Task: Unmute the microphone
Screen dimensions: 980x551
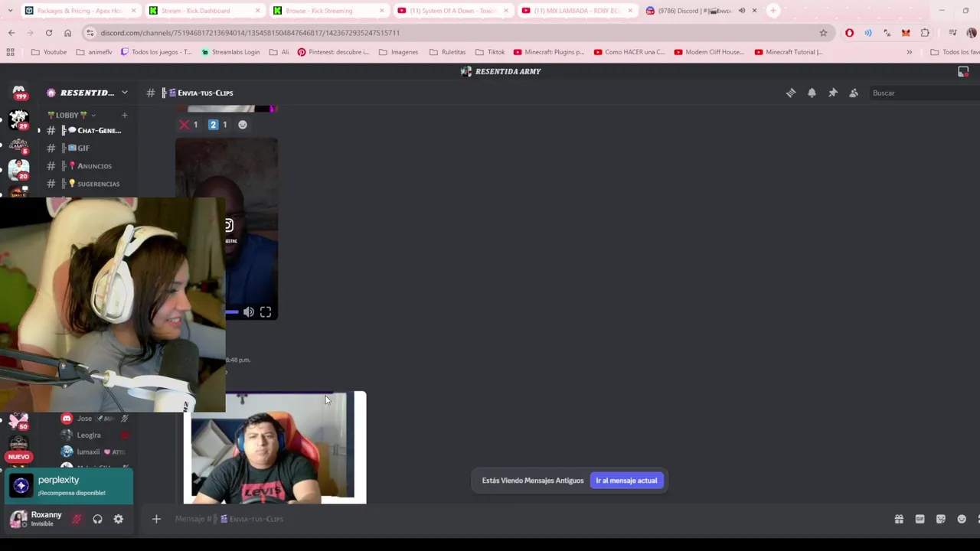Action: [x=77, y=519]
